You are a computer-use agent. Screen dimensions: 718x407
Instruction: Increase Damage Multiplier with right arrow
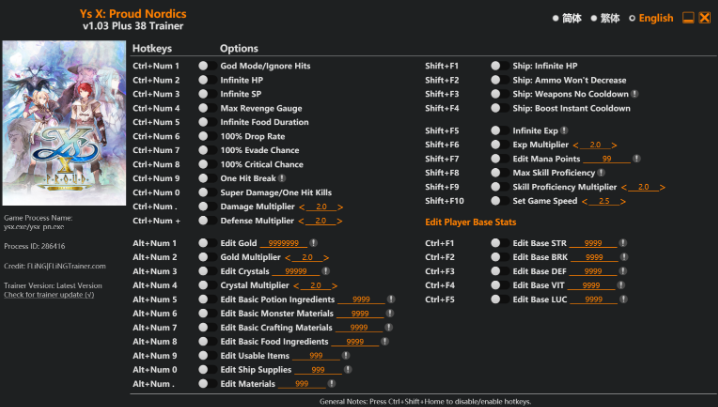click(340, 207)
